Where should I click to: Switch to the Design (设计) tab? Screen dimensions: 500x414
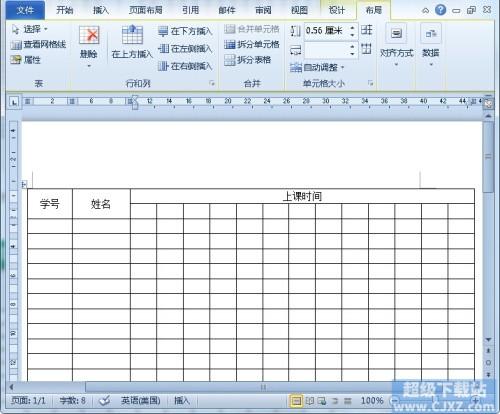click(337, 10)
